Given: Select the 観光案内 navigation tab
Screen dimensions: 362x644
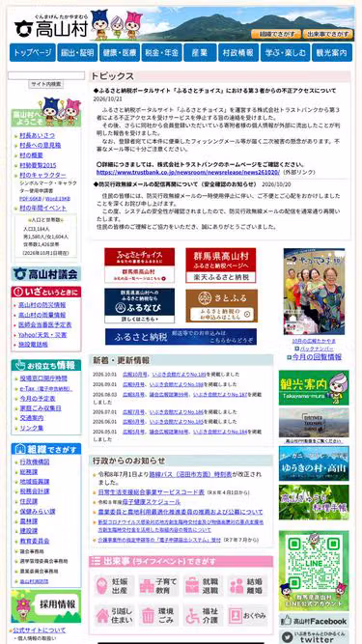Looking at the screenshot, I should pyautogui.click(x=332, y=52).
